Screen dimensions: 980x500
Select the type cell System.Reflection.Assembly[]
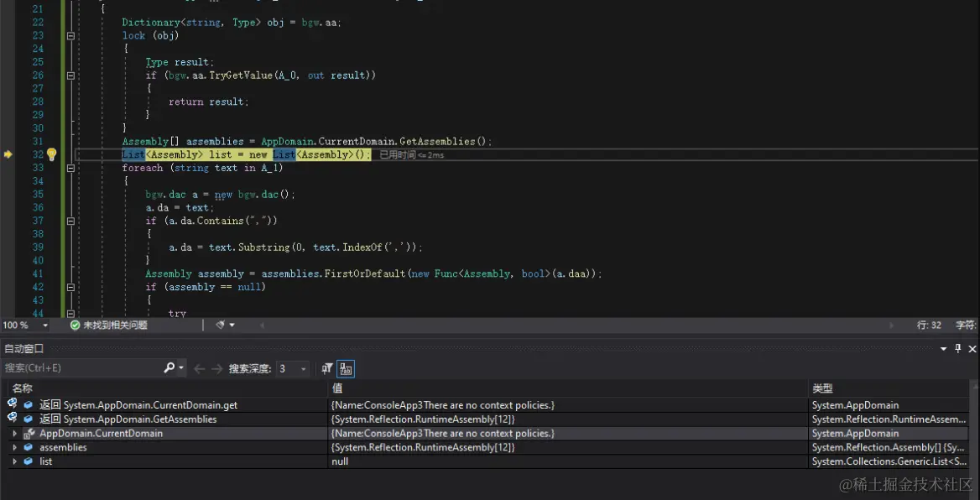pyautogui.click(x=889, y=447)
